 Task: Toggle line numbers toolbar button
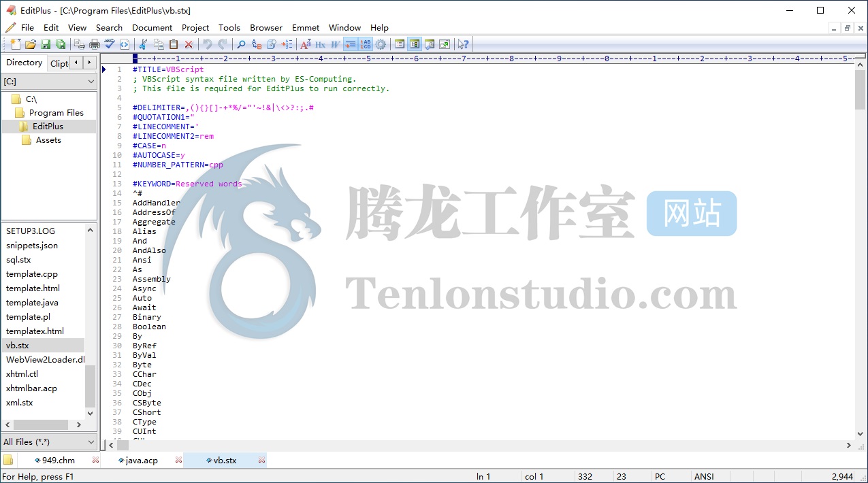pyautogui.click(x=366, y=44)
